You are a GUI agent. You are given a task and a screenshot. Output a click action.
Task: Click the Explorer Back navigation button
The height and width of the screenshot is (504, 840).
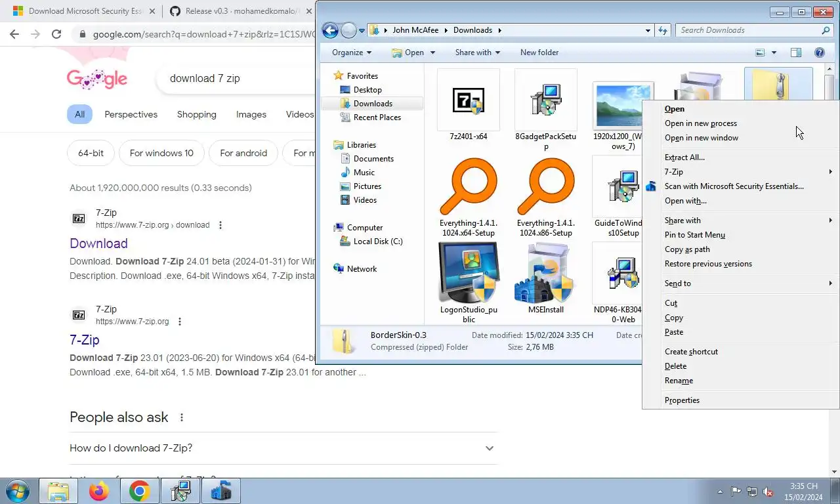click(x=330, y=30)
